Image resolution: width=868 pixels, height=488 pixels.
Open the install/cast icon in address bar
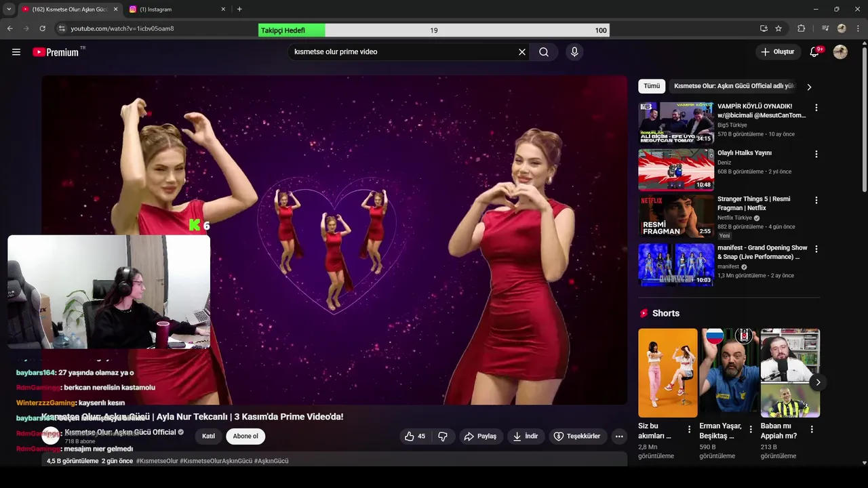tap(764, 28)
